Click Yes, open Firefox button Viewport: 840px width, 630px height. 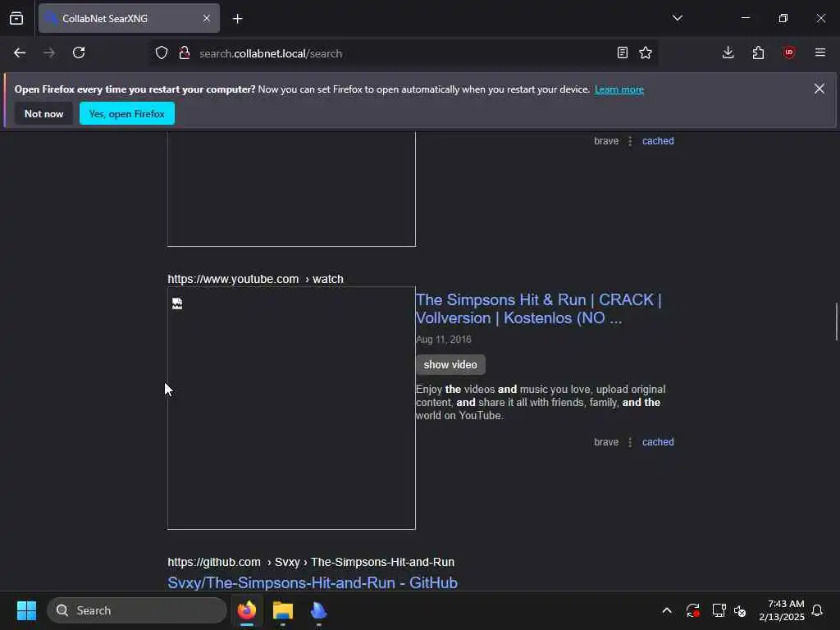click(127, 113)
